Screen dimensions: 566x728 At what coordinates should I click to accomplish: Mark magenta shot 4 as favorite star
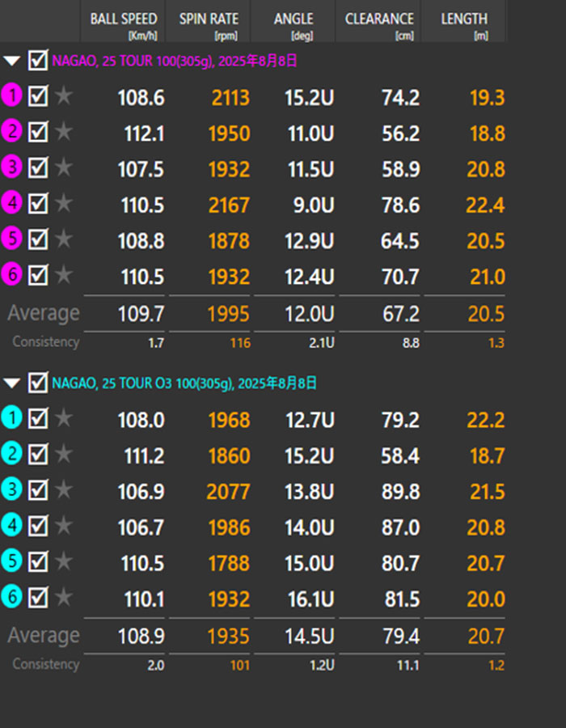coord(63,204)
